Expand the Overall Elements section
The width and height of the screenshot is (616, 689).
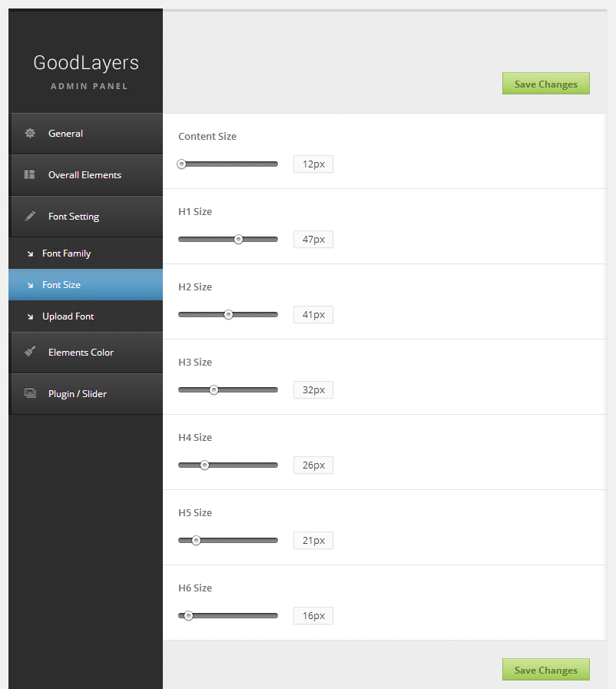pos(84,175)
